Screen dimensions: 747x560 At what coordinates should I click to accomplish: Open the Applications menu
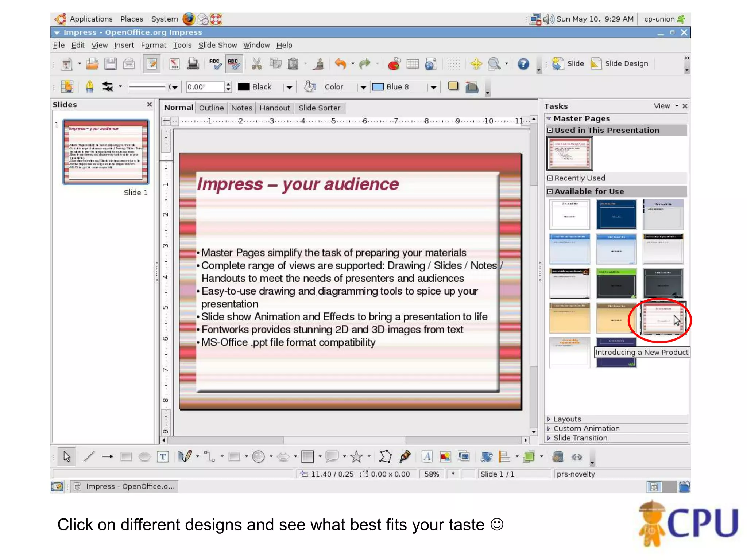click(91, 19)
